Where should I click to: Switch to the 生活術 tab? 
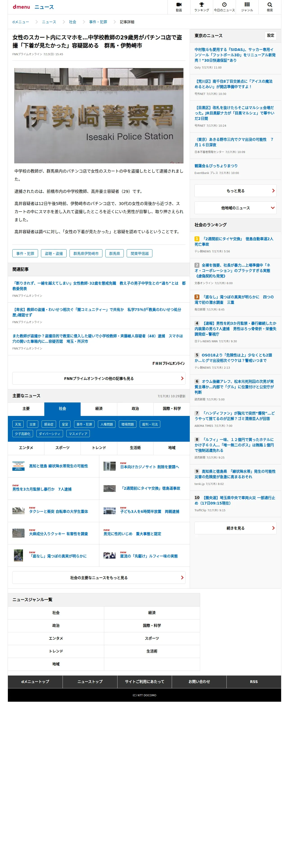click(135, 448)
